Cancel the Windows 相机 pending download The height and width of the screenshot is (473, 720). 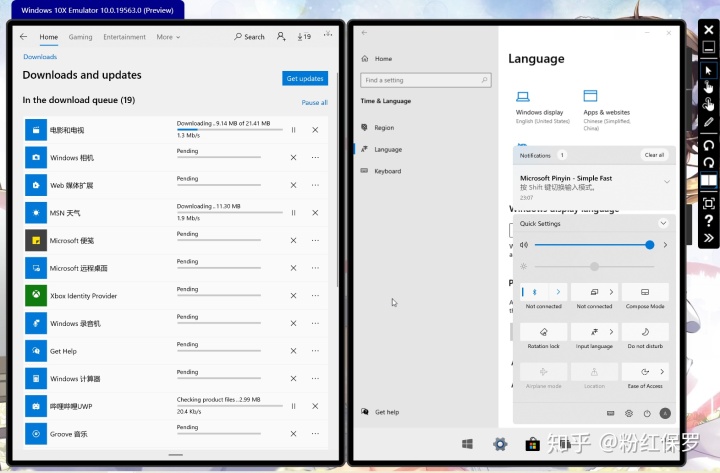click(x=293, y=158)
